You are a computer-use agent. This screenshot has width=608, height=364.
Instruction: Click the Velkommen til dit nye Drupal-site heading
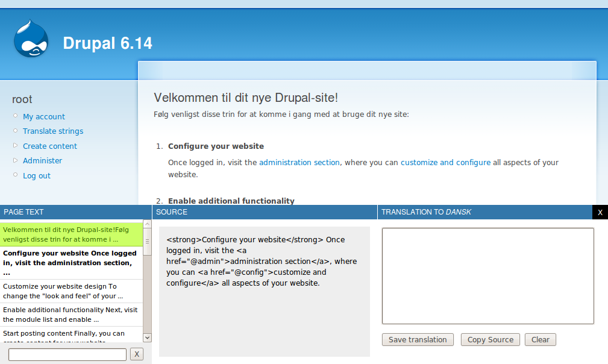tap(246, 98)
